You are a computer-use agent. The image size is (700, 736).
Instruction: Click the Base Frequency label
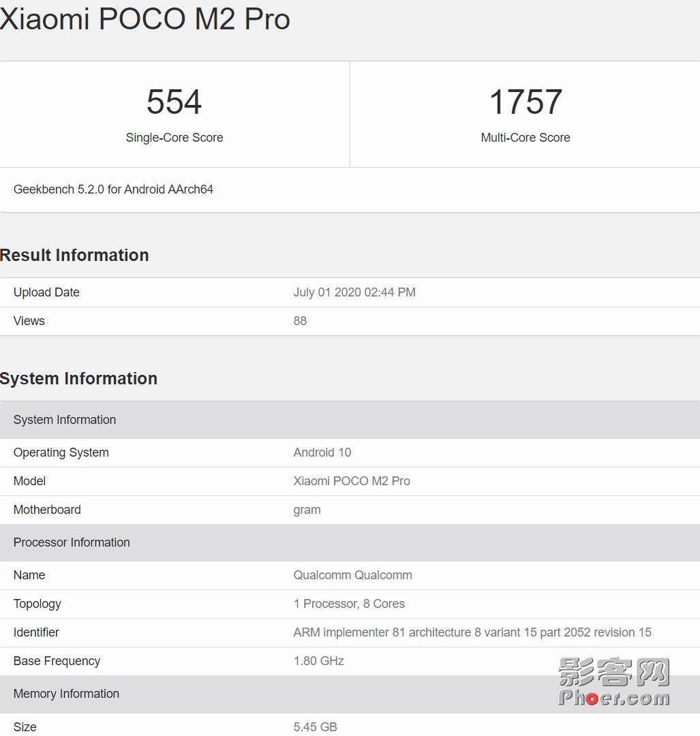click(57, 661)
